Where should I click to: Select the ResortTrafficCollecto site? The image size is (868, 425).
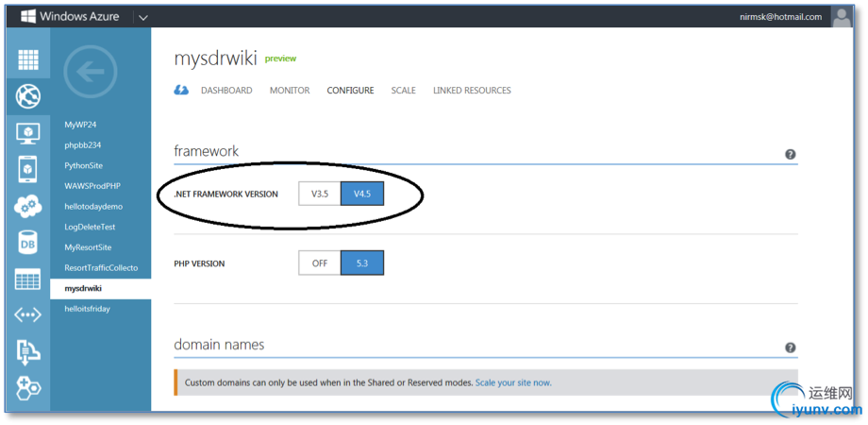coord(100,267)
